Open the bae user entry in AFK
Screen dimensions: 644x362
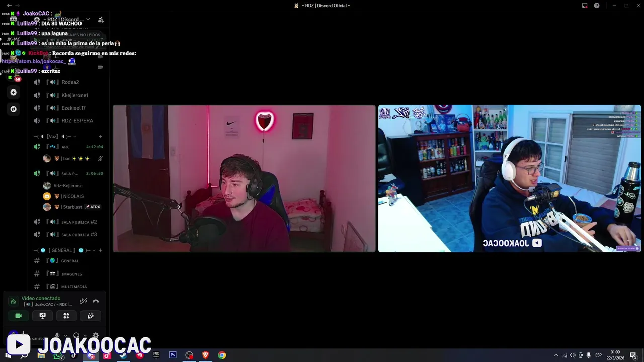(x=73, y=159)
